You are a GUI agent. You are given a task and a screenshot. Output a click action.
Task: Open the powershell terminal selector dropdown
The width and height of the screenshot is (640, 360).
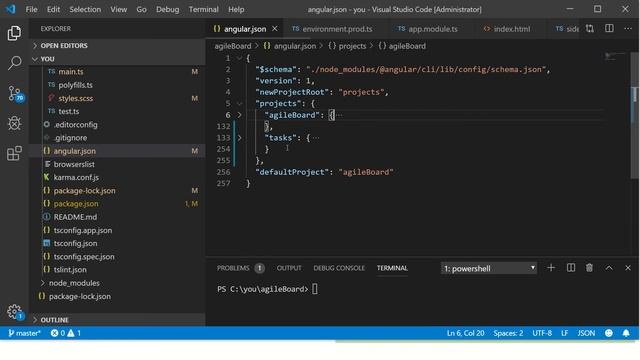click(x=489, y=268)
